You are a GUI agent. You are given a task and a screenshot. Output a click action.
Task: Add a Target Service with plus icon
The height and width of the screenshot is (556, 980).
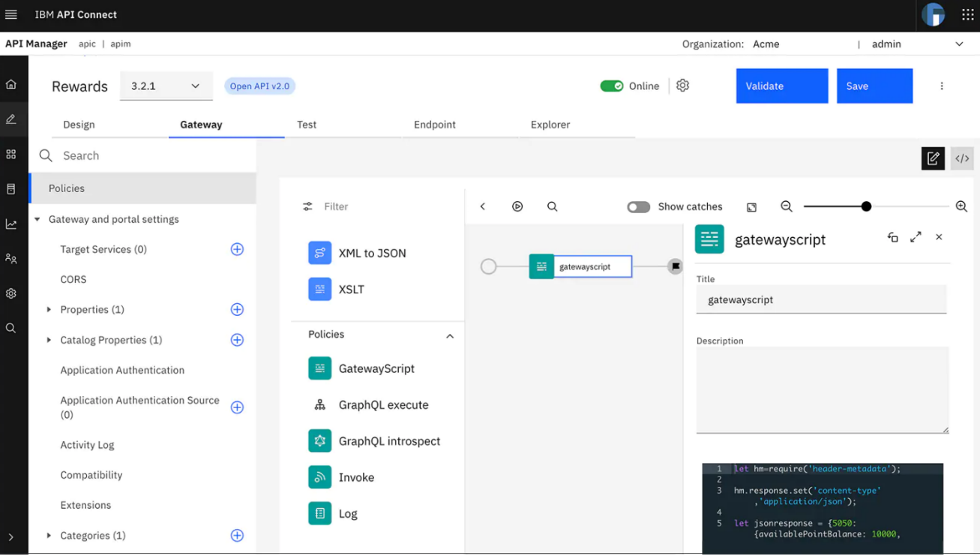(x=237, y=249)
